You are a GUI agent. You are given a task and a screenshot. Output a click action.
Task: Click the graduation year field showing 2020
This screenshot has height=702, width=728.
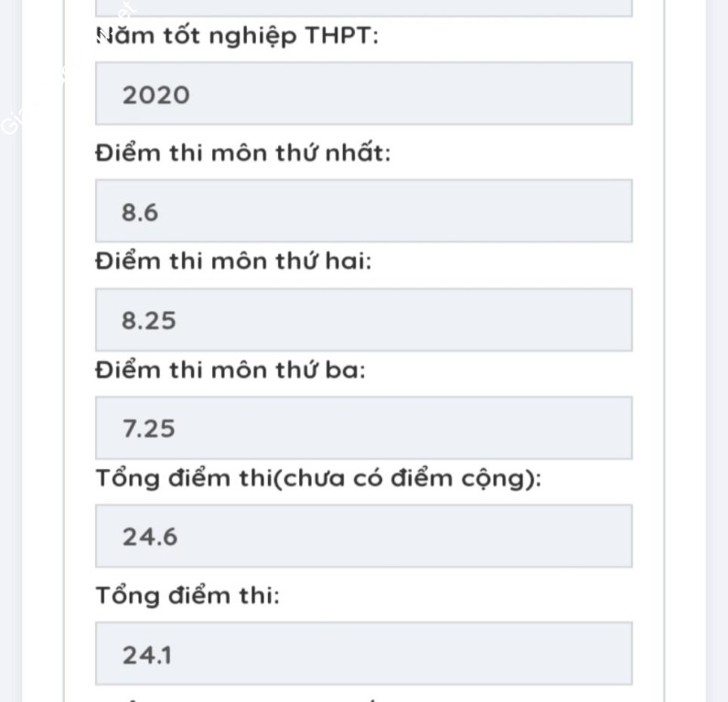pyautogui.click(x=363, y=94)
